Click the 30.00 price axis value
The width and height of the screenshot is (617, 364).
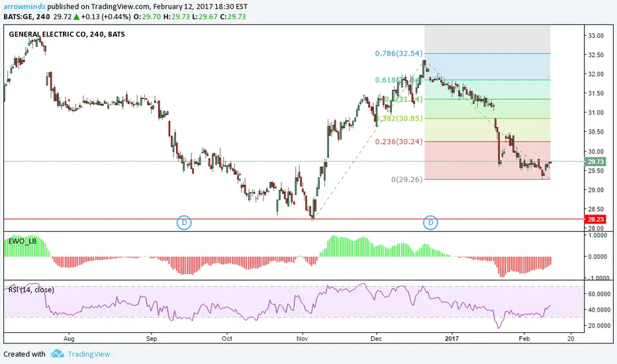pos(596,152)
